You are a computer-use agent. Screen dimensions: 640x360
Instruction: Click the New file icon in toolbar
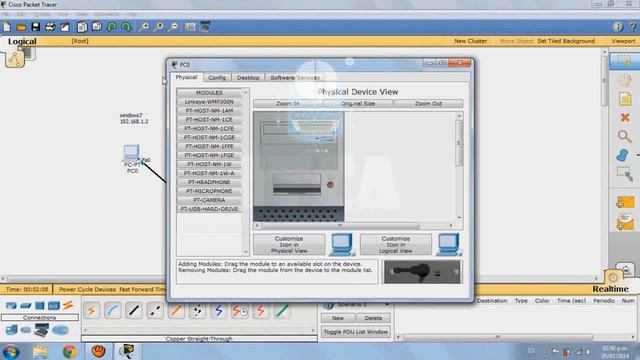[x=7, y=27]
